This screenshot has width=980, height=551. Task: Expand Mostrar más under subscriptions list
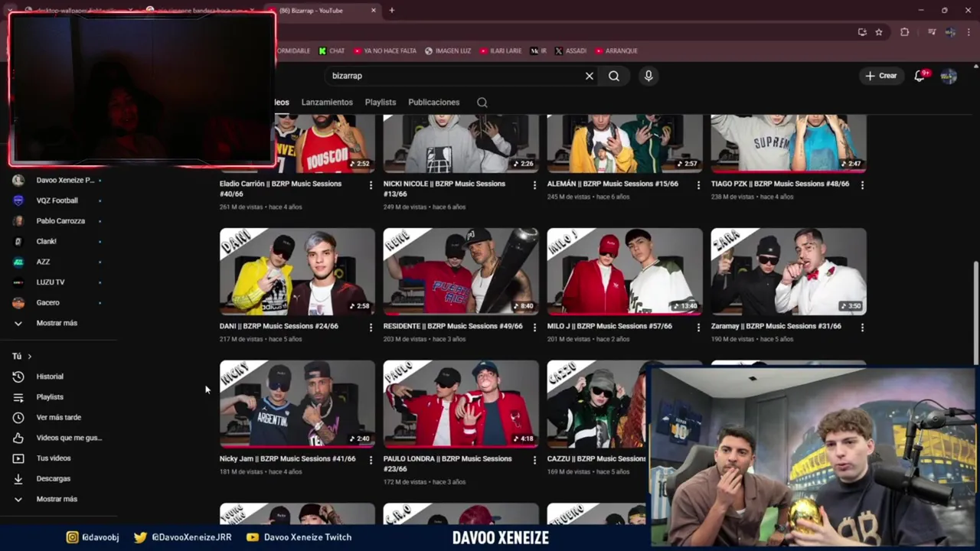[57, 323]
